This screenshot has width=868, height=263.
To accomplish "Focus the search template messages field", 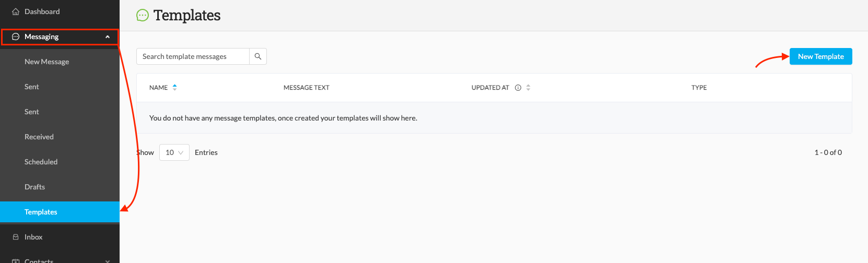I will click(193, 56).
